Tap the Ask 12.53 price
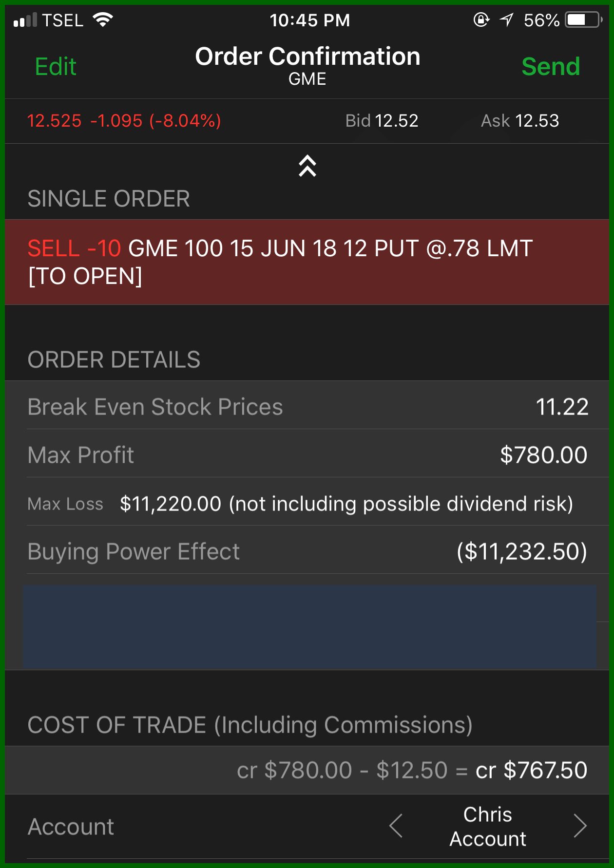 [519, 121]
